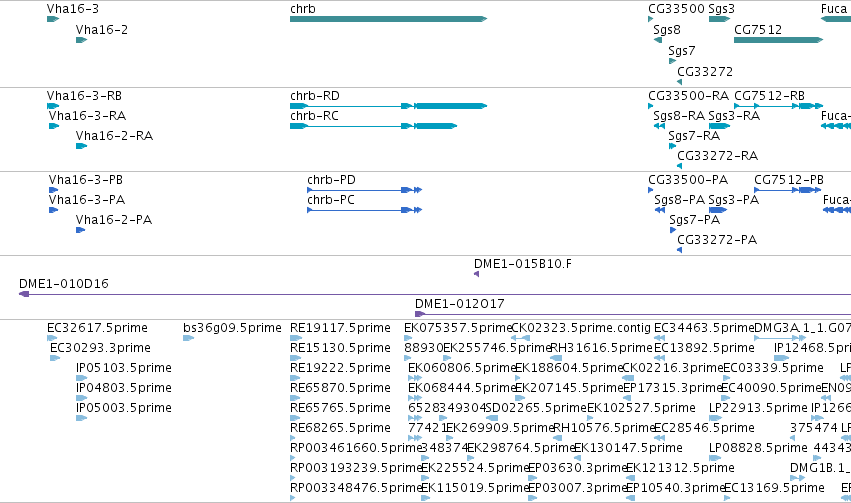This screenshot has height=503, width=851.
Task: Select the RE68265.5prime EST glyph
Action: [295, 438]
